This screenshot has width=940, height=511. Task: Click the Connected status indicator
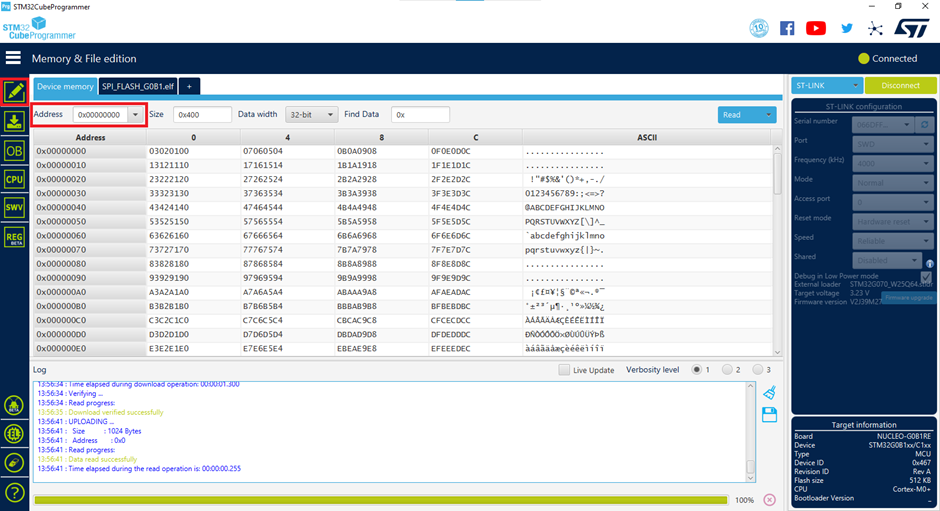[888, 58]
